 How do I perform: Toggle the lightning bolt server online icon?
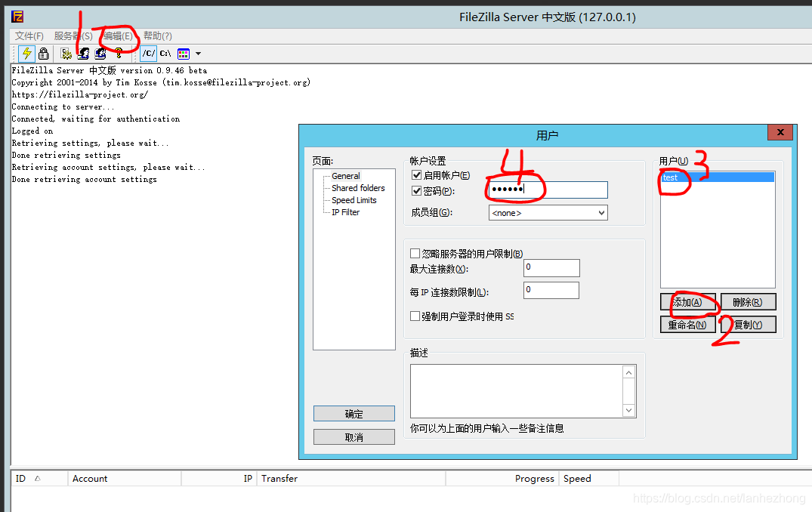[26, 54]
